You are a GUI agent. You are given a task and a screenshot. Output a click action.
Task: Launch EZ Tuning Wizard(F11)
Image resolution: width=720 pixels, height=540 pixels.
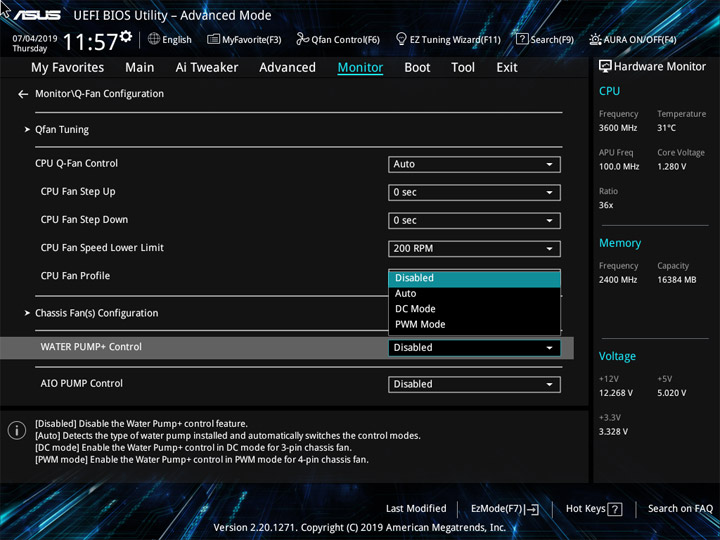pos(448,39)
